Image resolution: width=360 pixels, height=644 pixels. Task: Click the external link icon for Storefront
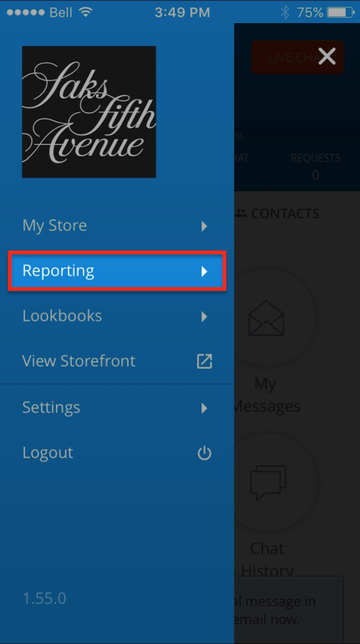[x=204, y=361]
